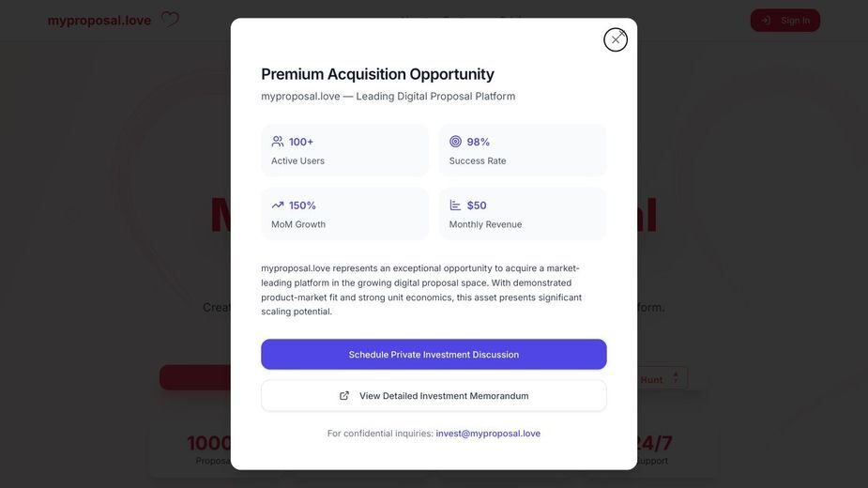Open the myproposal.love home logo link
Viewport: 868px width, 488px height.
[99, 21]
